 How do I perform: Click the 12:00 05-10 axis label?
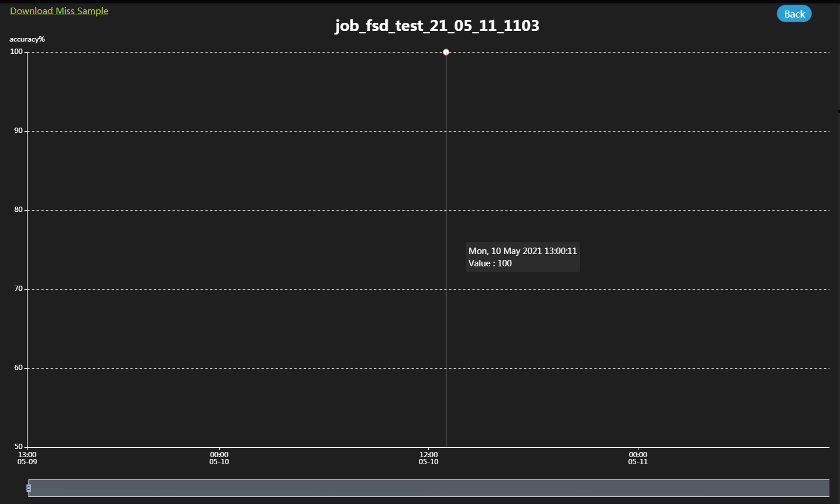429,458
